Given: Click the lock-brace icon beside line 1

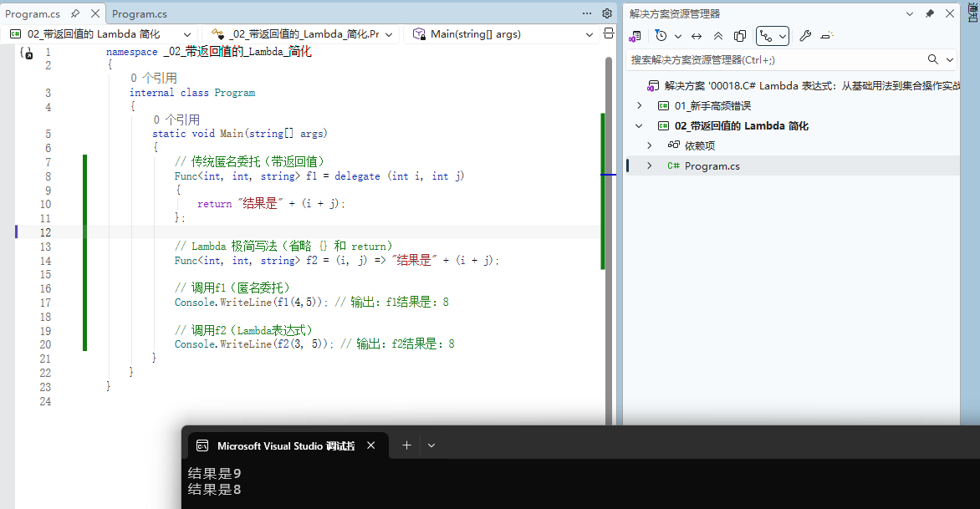Looking at the screenshot, I should tap(26, 53).
